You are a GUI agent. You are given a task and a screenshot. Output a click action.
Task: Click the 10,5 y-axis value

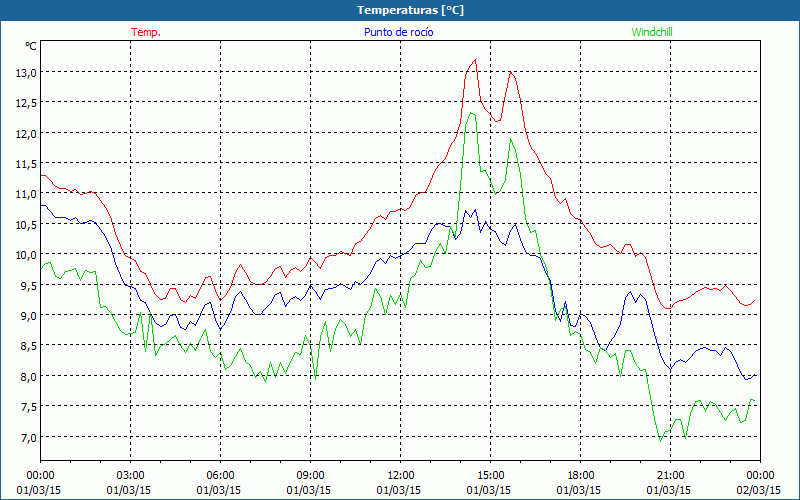(x=26, y=224)
